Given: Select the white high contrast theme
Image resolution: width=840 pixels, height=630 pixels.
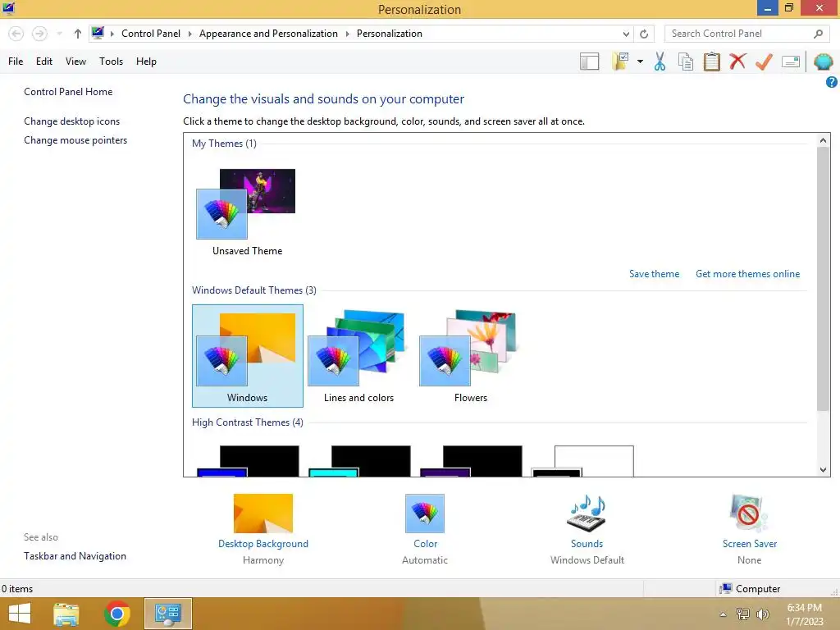Looking at the screenshot, I should pos(583,461).
